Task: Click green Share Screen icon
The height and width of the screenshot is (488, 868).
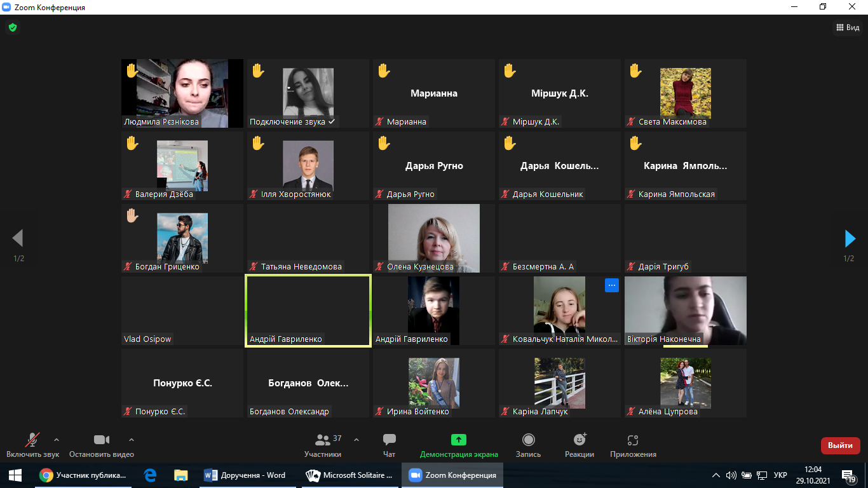Action: tap(458, 440)
